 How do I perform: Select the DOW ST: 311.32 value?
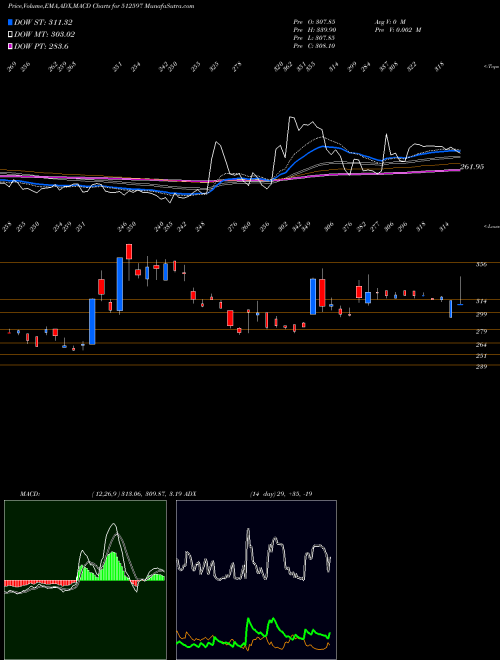pos(43,22)
